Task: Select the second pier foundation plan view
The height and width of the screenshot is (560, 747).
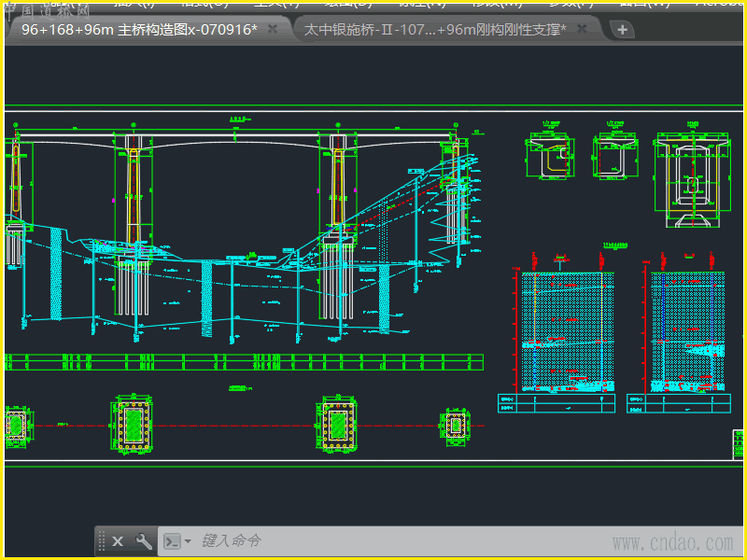Action: tap(134, 425)
